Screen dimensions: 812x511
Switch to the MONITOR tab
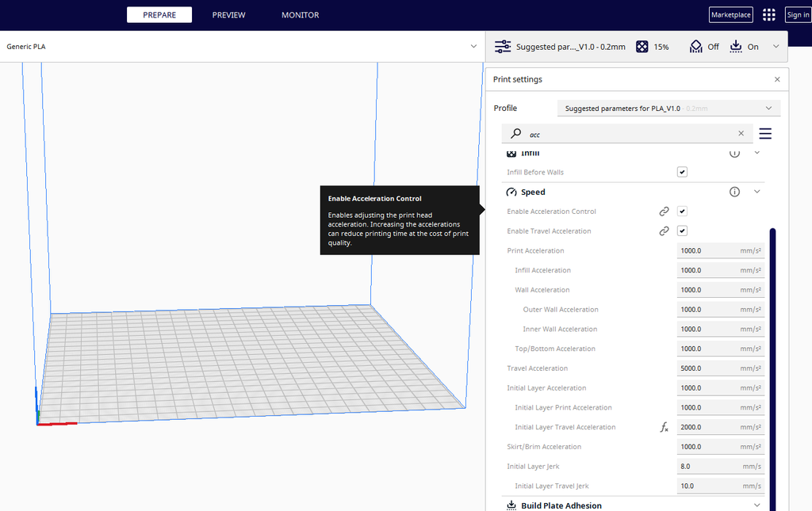(x=300, y=14)
